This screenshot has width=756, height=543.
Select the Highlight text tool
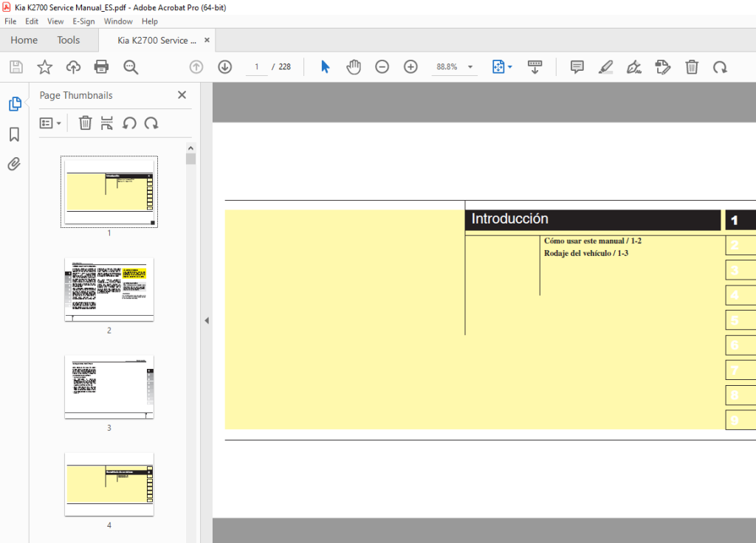605,67
